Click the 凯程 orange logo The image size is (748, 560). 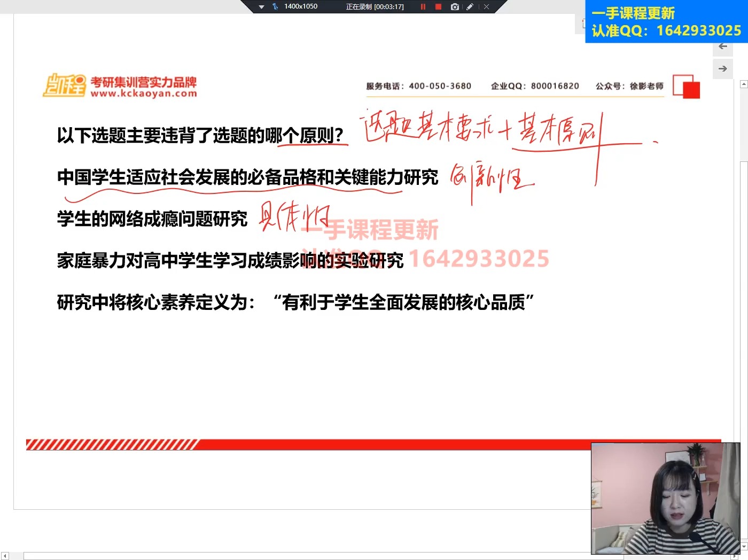click(x=64, y=85)
